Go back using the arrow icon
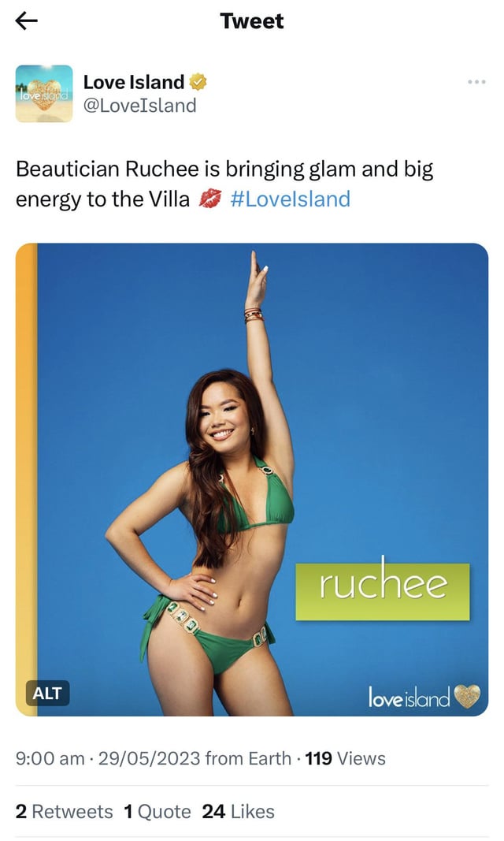Screen dimensions: 504x841 tap(26, 21)
